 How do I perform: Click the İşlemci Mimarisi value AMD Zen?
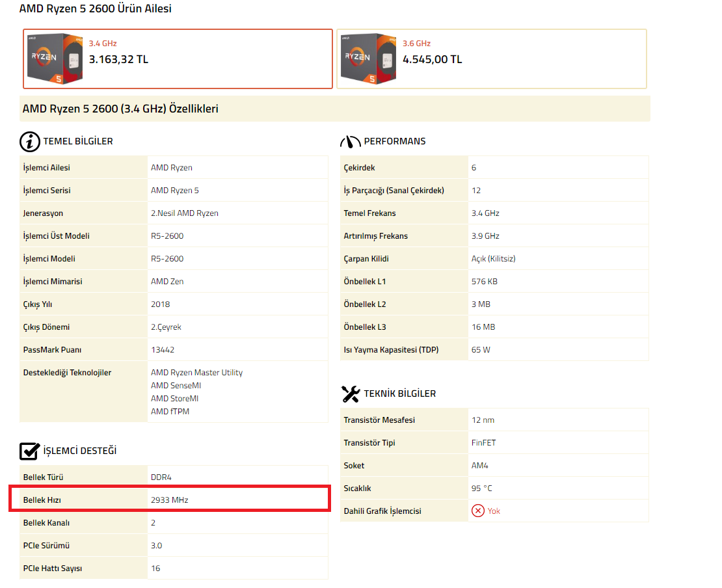(x=167, y=282)
